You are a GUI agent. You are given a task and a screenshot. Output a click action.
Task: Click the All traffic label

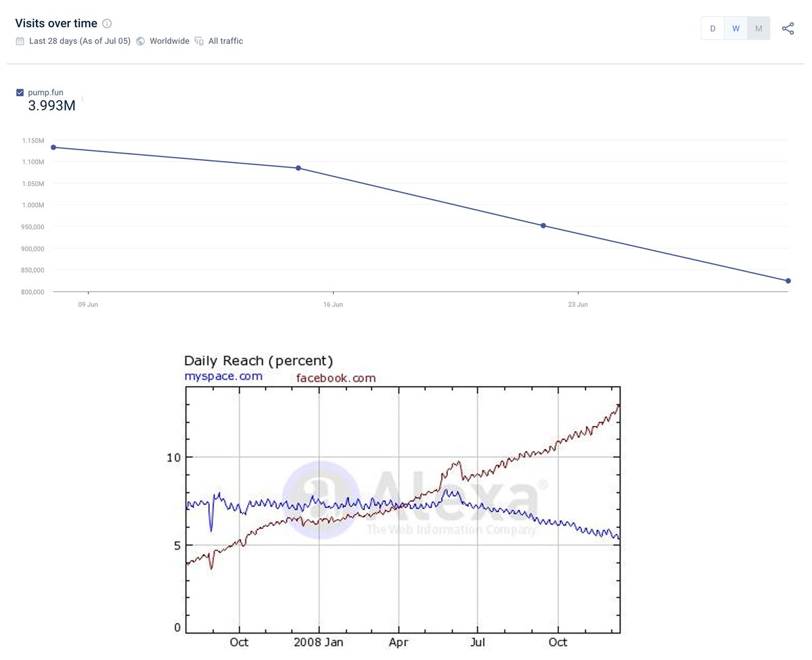tap(225, 41)
